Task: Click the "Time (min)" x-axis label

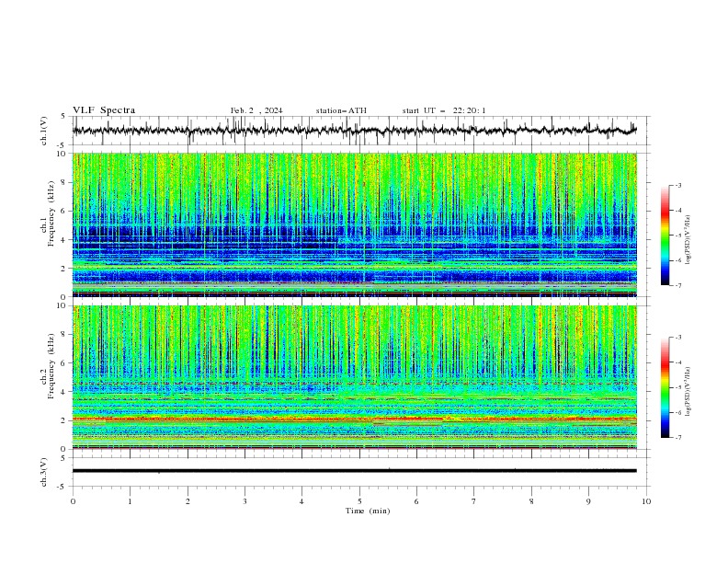Action: pos(368,511)
